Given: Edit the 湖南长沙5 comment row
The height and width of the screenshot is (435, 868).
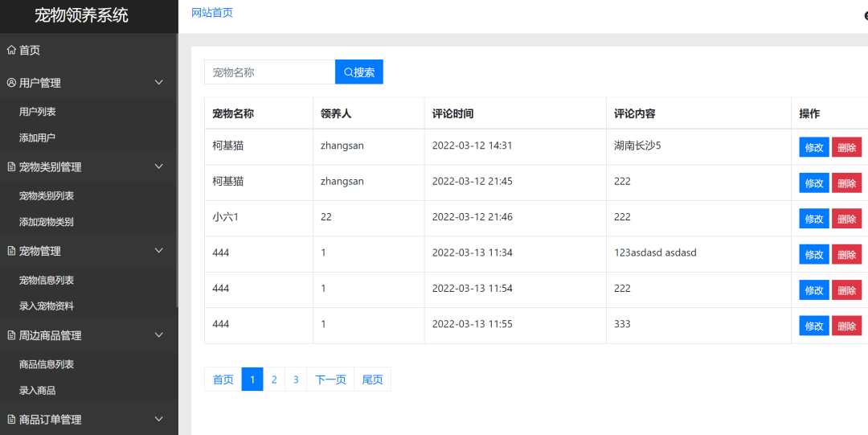Looking at the screenshot, I should click(x=813, y=147).
